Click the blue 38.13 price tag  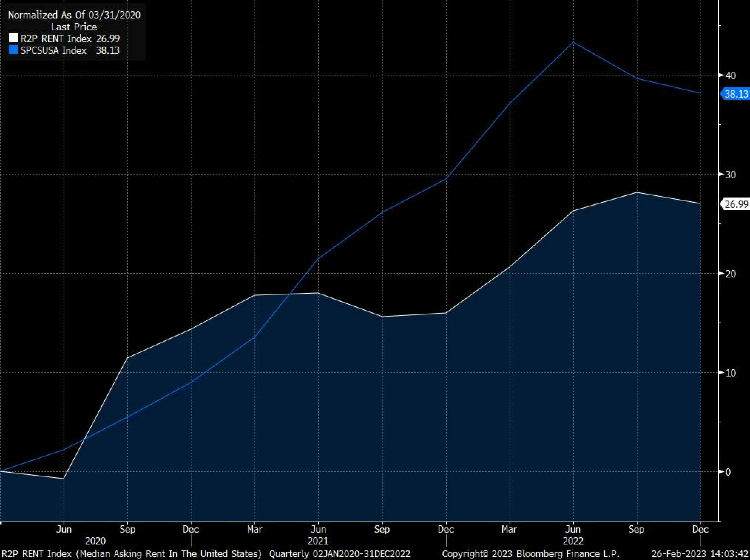coord(735,94)
